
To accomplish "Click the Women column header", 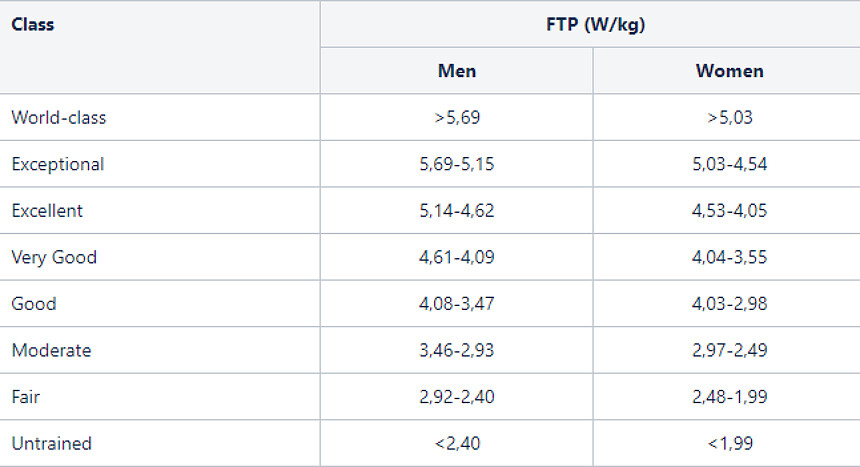I will 729,71.
